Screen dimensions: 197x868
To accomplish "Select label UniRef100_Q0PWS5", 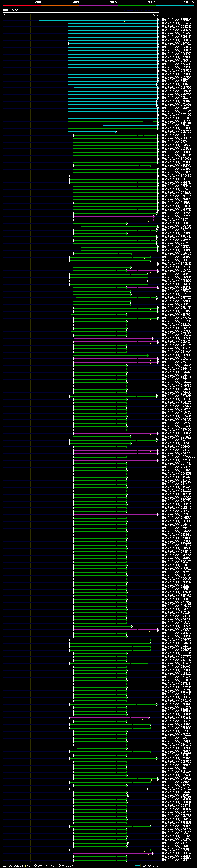I will click(177, 751).
